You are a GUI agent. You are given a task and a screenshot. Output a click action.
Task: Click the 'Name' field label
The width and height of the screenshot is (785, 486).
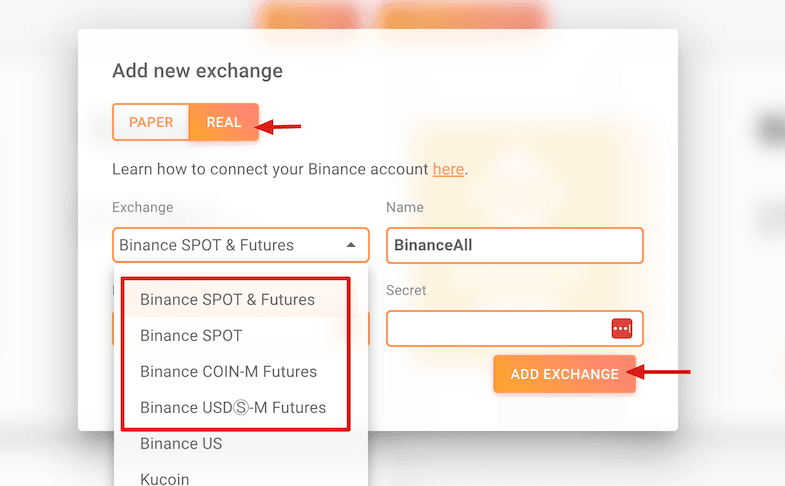point(404,207)
